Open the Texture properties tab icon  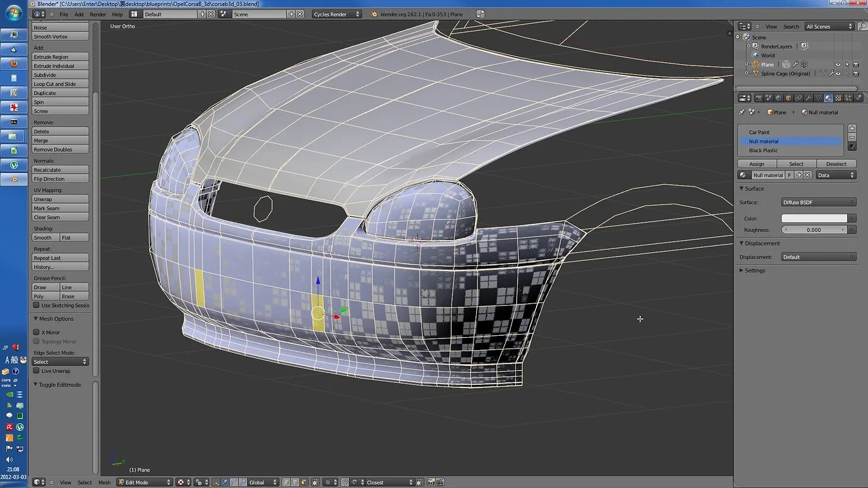[838, 98]
